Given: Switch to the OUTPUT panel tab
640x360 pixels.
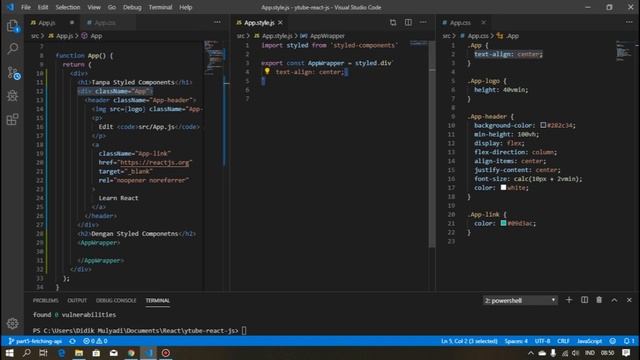Looking at the screenshot, I should click(77, 300).
